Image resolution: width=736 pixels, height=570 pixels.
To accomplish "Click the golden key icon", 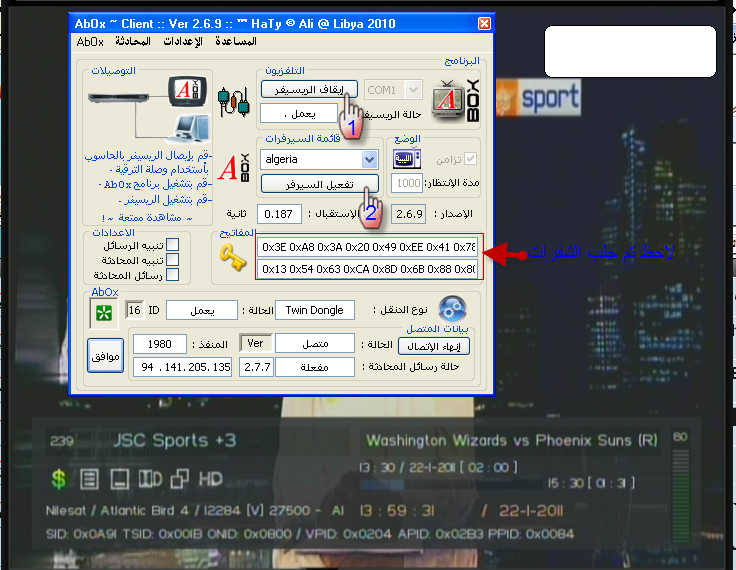I will [233, 258].
